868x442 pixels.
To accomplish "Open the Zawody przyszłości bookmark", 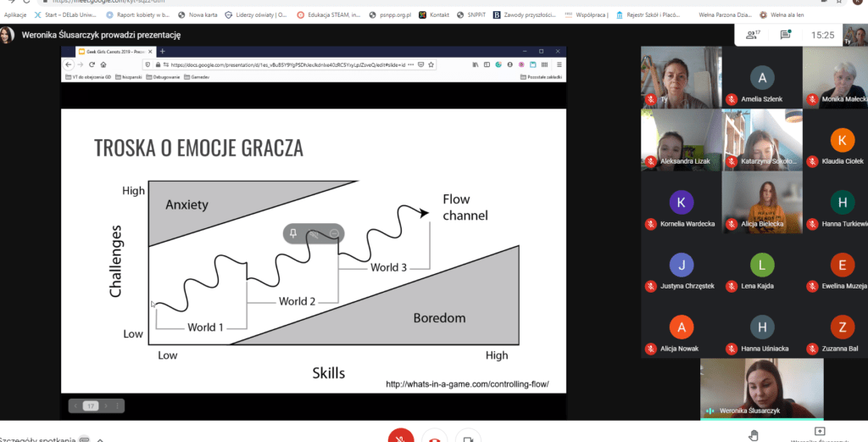I will click(x=524, y=15).
